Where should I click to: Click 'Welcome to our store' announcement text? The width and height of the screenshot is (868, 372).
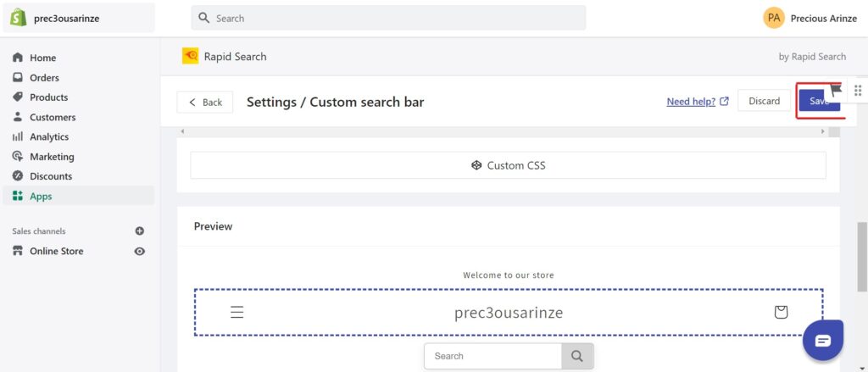509,275
